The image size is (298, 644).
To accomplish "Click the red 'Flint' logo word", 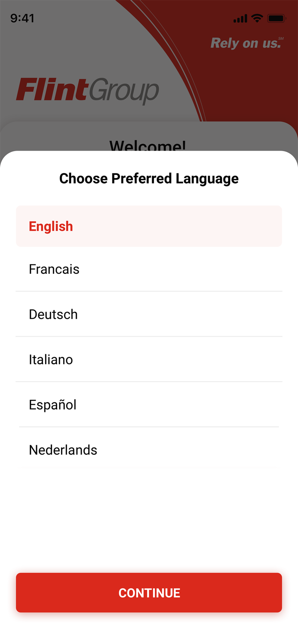I will point(52,89).
